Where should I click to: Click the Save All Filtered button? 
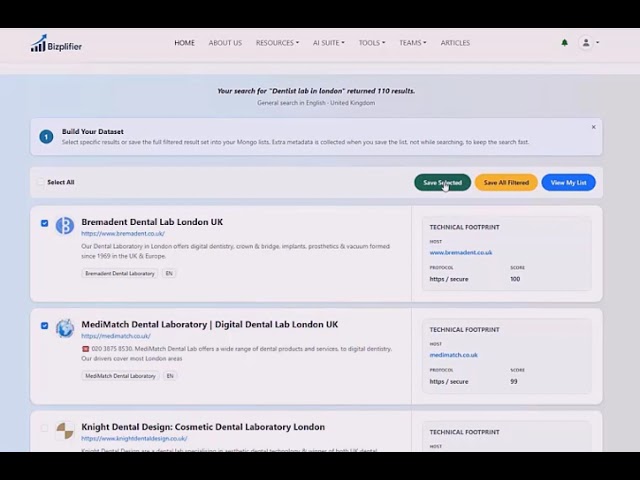(x=506, y=182)
